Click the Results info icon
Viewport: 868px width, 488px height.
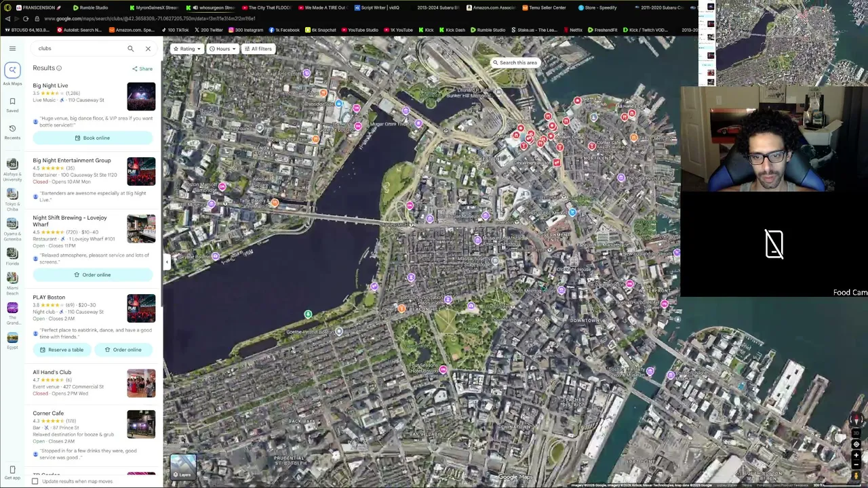click(59, 68)
